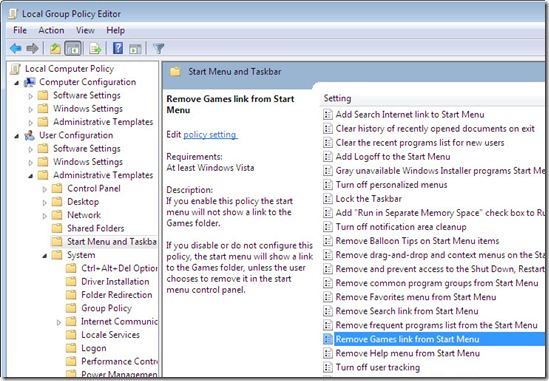This screenshot has width=549, height=381.
Task: Click the Back arrow toolbar icon
Action: pyautogui.click(x=16, y=48)
